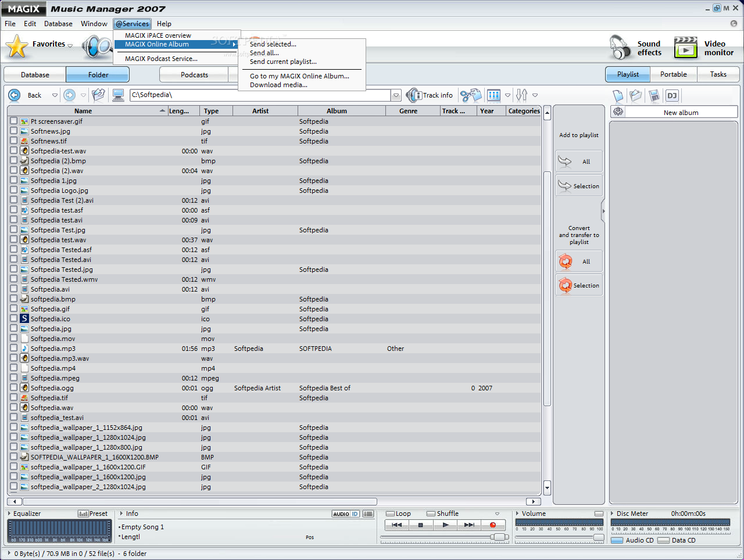Select Audio CD disc mode
744x560 pixels.
click(x=617, y=540)
